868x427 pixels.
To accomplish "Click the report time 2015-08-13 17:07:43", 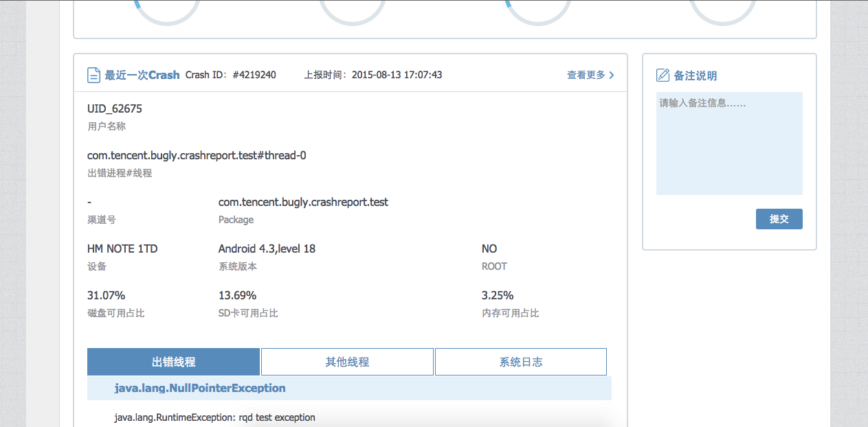I will 397,75.
